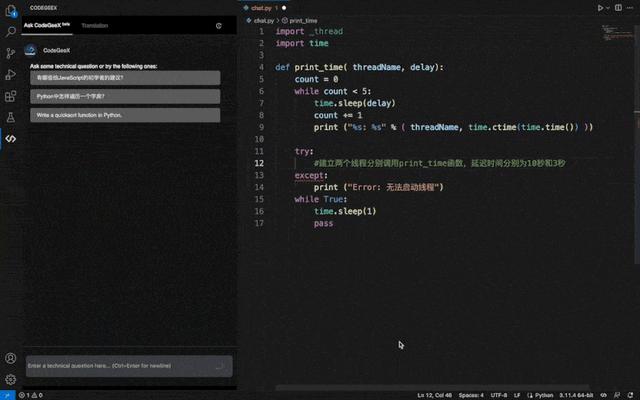Click the refresh icon in CodeGeeX panel

click(x=219, y=26)
